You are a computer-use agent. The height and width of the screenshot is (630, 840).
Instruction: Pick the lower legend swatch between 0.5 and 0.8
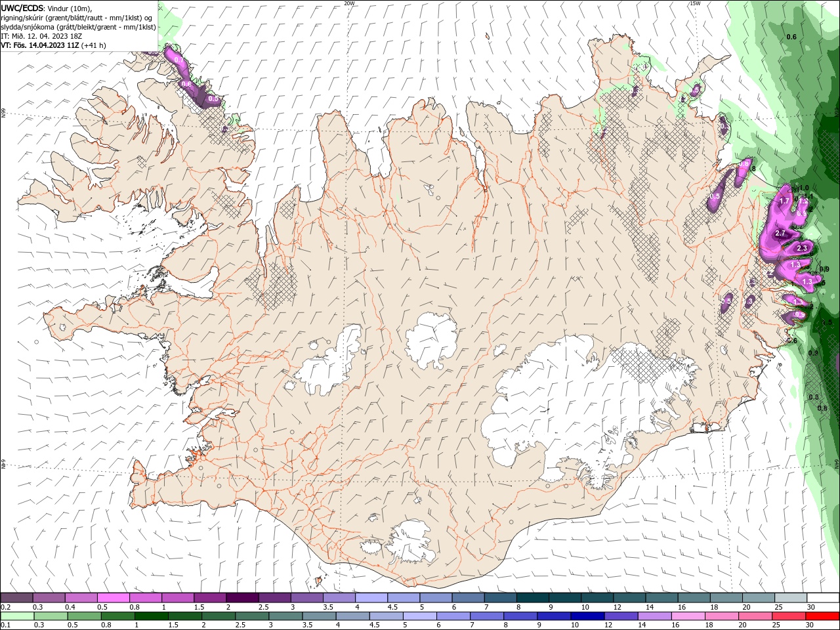click(x=85, y=616)
